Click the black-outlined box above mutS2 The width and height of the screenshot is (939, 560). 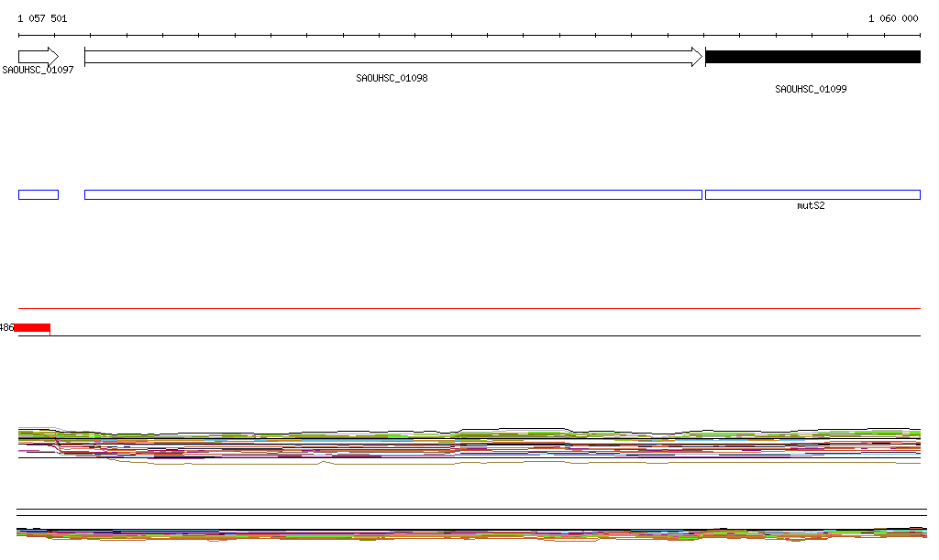[x=812, y=194]
